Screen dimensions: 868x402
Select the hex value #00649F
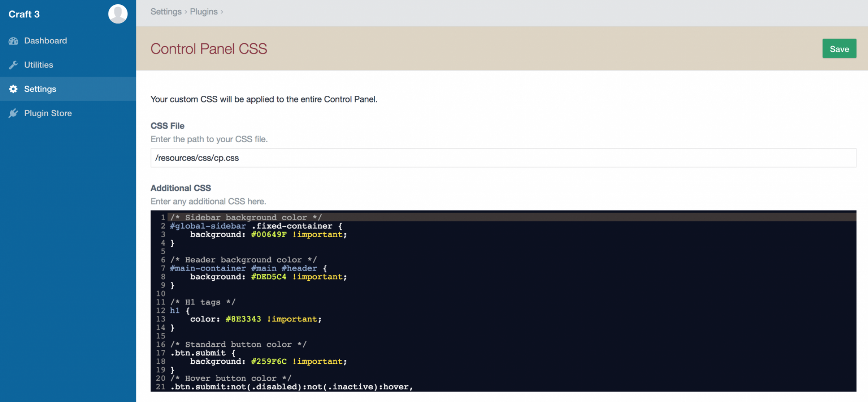(269, 234)
